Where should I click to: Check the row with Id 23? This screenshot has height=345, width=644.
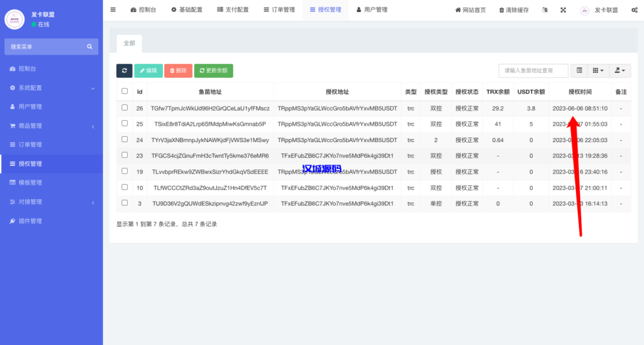[x=125, y=155]
